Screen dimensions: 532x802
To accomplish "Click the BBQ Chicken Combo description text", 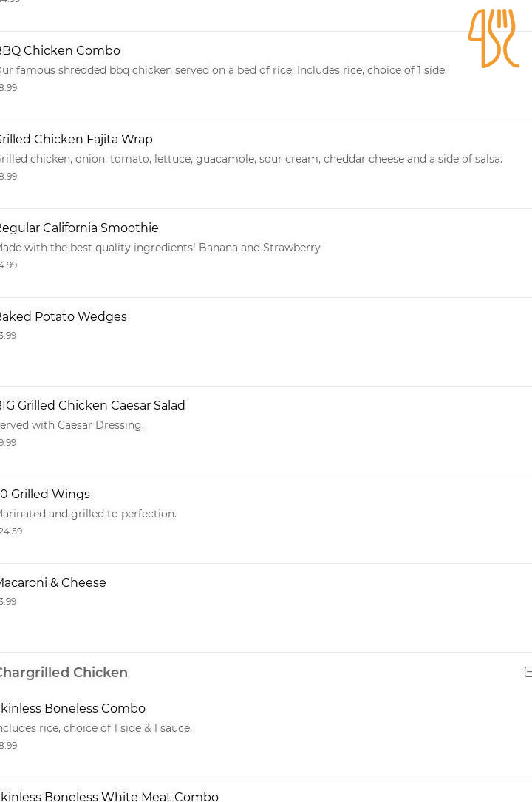I will pyautogui.click(x=223, y=70).
